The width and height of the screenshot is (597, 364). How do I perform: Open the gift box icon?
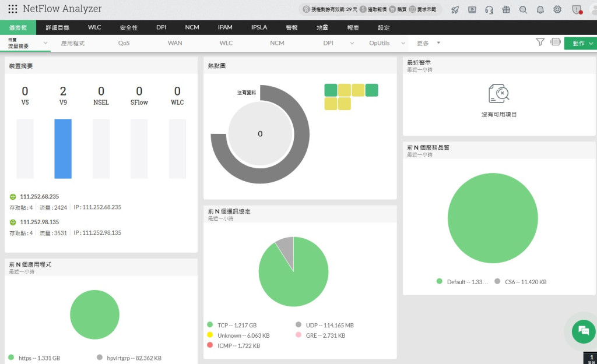point(506,9)
